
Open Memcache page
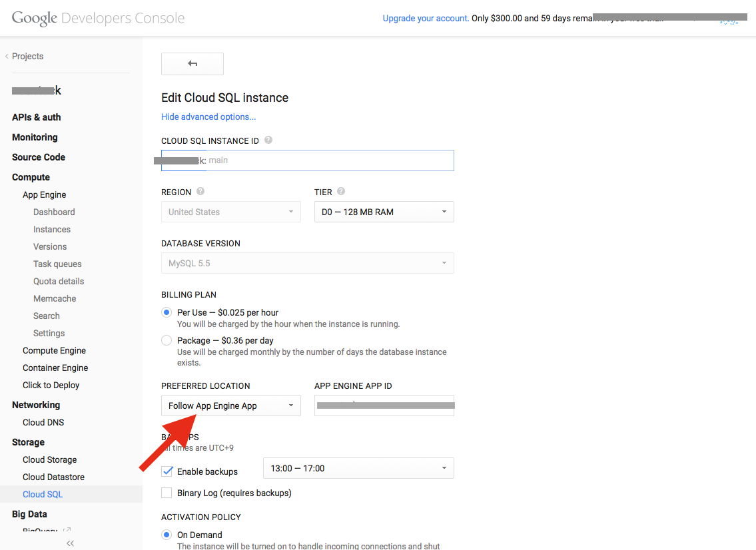click(x=55, y=299)
